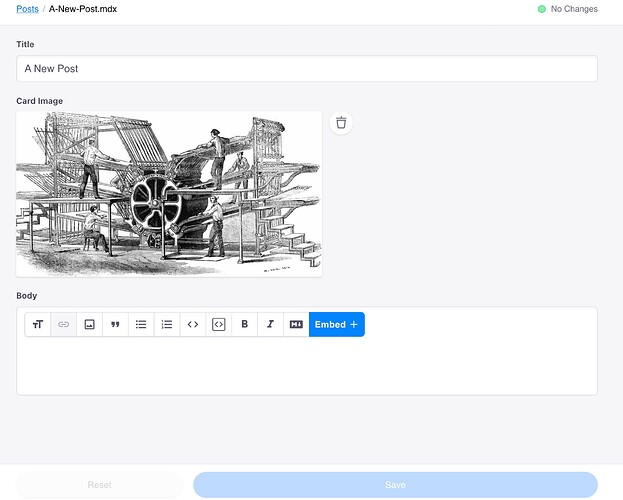Go back to Posts collection
This screenshot has width=623, height=500.
[x=27, y=9]
